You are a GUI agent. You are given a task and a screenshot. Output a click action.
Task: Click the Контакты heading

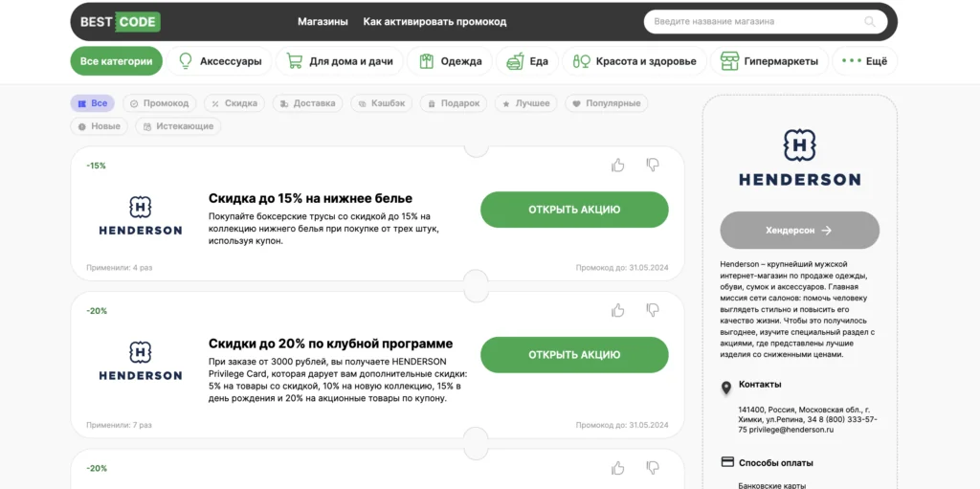tap(760, 384)
